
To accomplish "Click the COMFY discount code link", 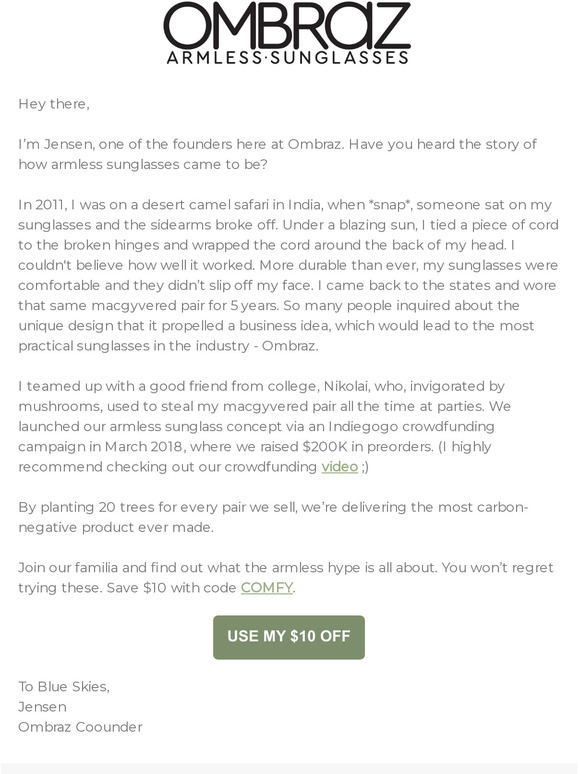I will (267, 587).
